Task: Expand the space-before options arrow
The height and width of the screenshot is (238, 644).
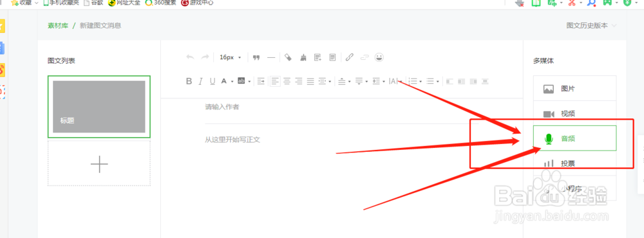Action: [x=349, y=82]
